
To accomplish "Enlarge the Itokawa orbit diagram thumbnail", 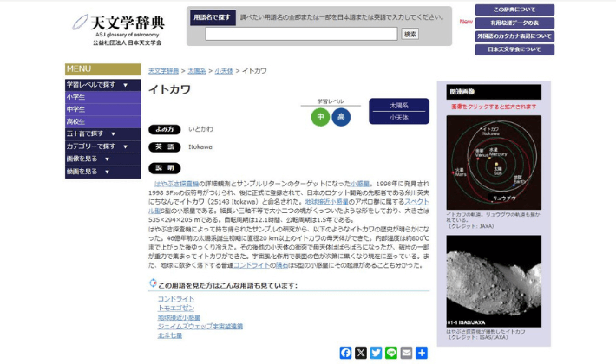I will [494, 162].
